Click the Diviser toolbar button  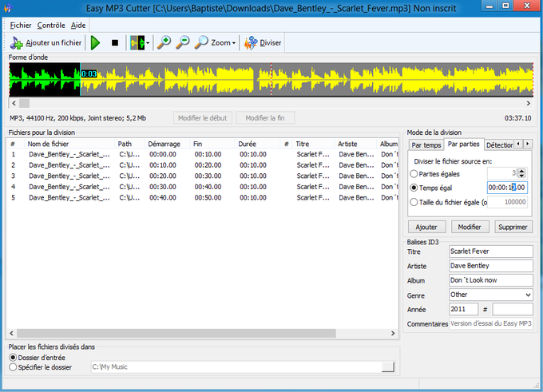263,42
